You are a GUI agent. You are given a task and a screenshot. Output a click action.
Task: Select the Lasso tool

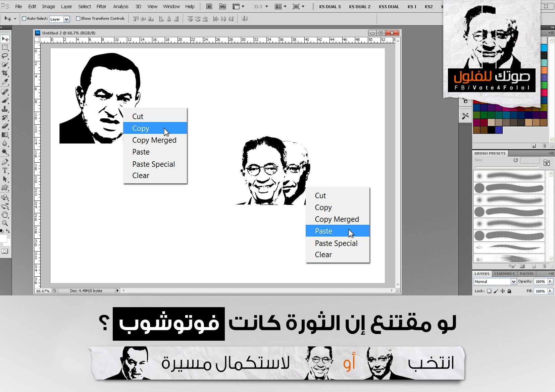[x=5, y=56]
